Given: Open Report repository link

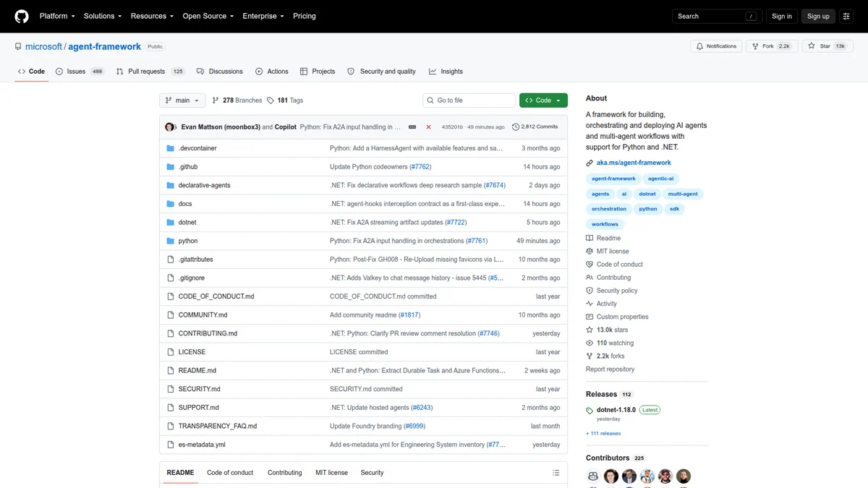Looking at the screenshot, I should tap(610, 369).
